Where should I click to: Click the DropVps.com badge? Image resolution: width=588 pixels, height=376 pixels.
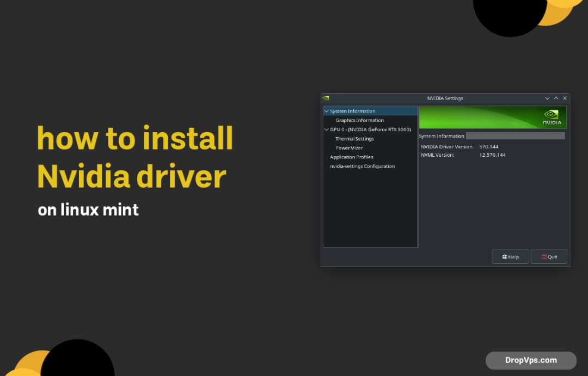tap(531, 360)
